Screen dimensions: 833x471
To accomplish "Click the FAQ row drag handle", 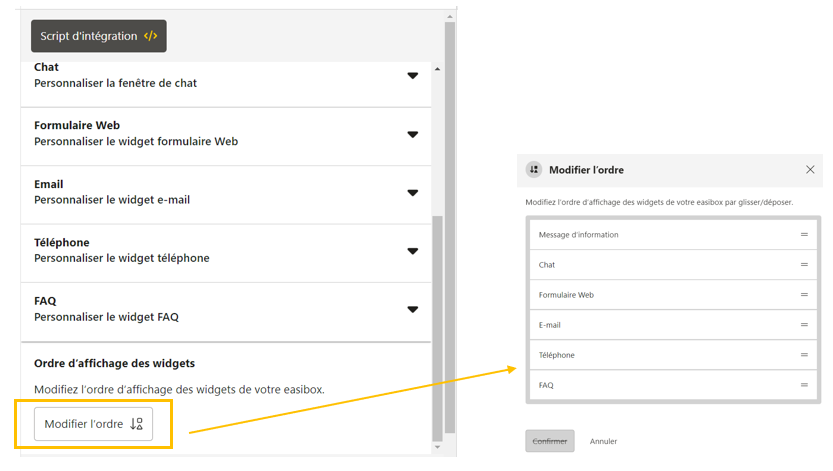I will (x=804, y=385).
